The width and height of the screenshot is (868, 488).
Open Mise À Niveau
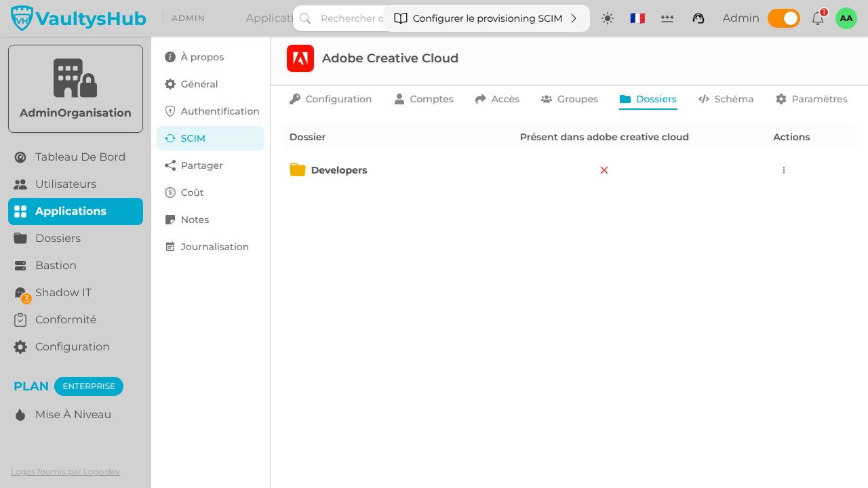[x=75, y=415]
